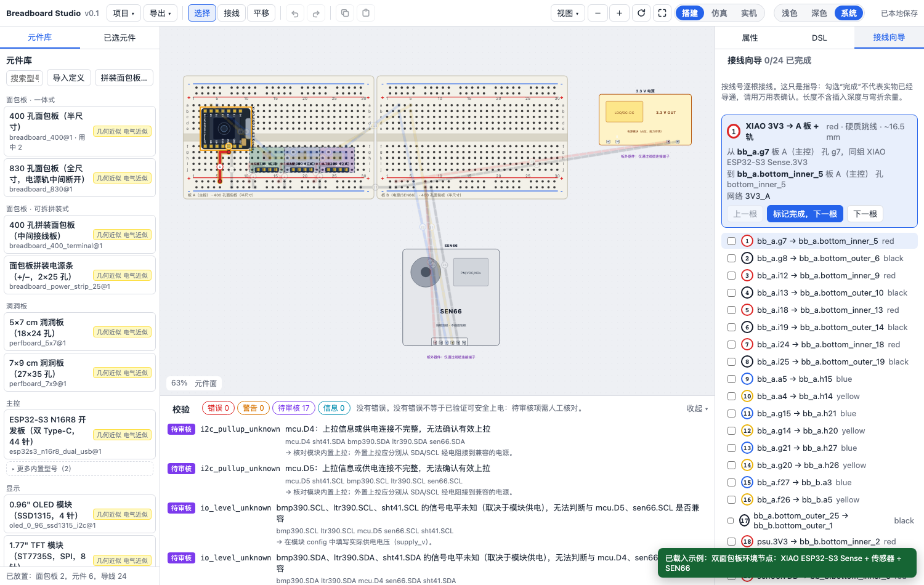Check wire bb_a.g7 → bb_a.bottom_inner_5
The height and width of the screenshot is (585, 924).
(x=731, y=241)
